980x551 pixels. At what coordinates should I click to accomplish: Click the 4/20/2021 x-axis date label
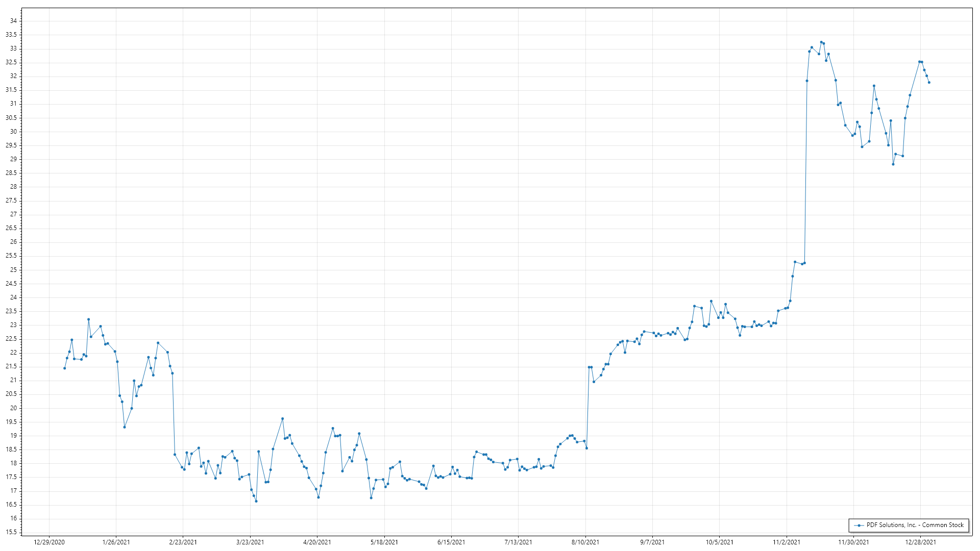coord(317,542)
